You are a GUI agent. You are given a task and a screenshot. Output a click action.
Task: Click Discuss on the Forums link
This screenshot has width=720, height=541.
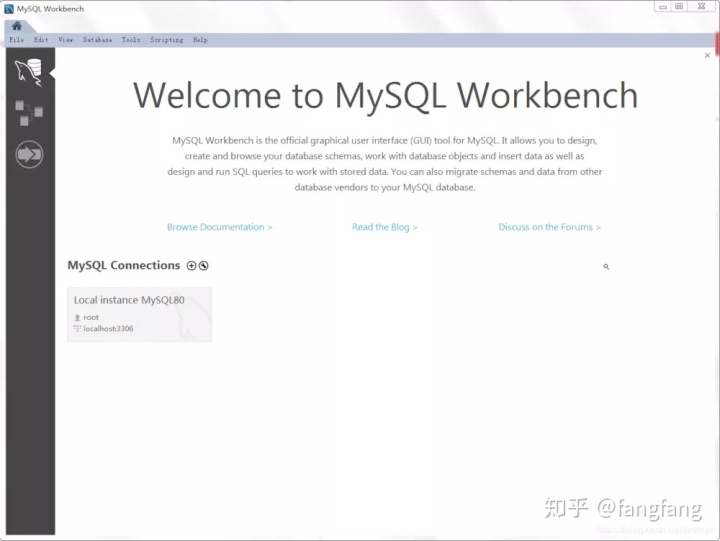(550, 227)
